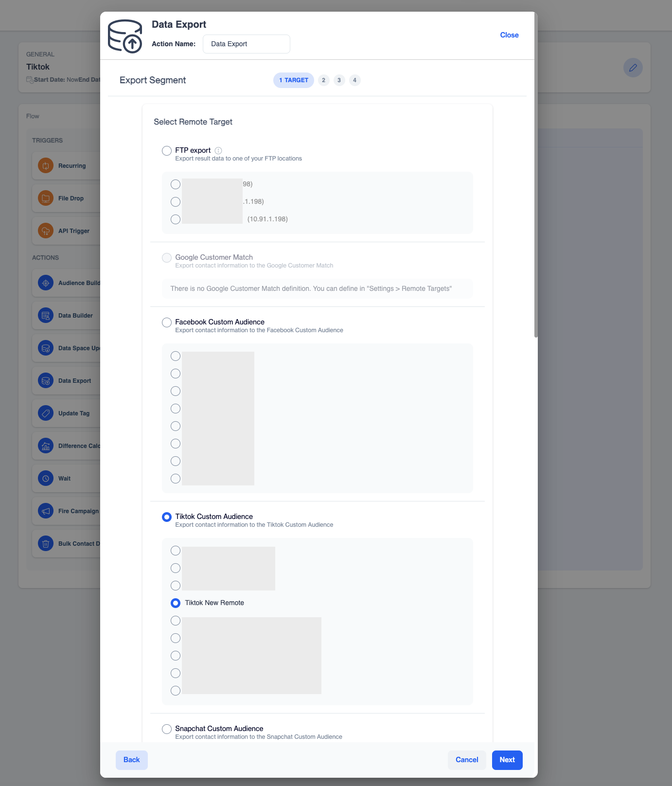Jump to step 3 of the wizard

pos(339,80)
